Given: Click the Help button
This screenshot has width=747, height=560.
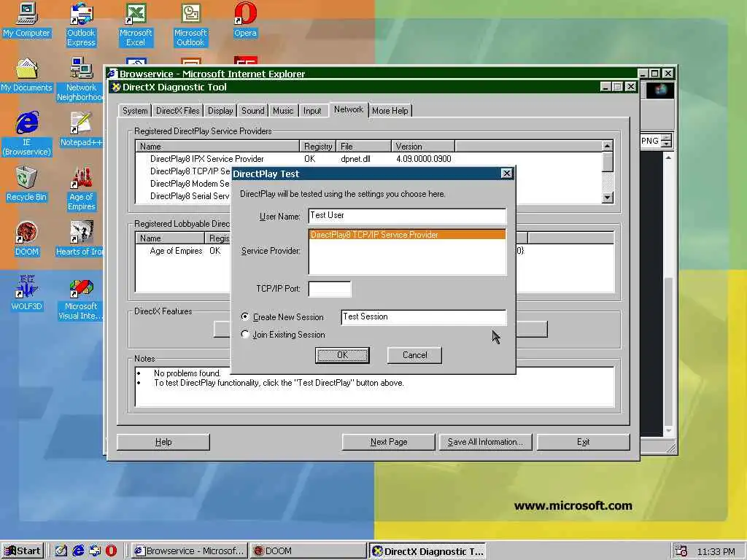Looking at the screenshot, I should (x=163, y=442).
